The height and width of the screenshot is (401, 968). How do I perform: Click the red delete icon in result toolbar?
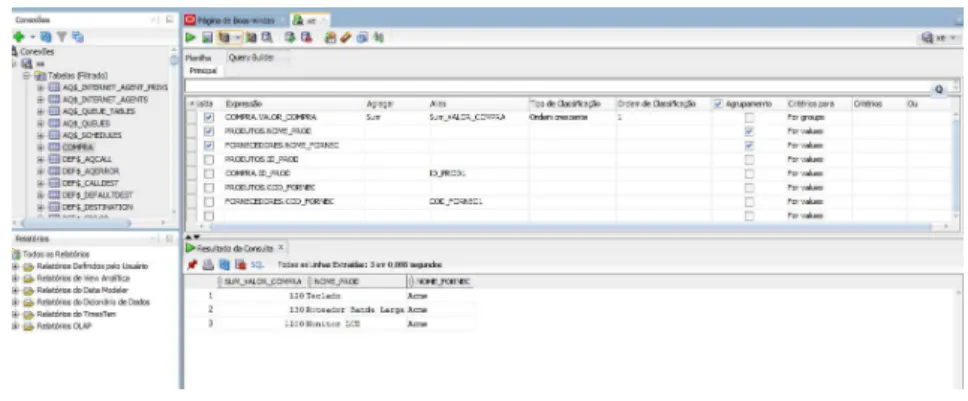[x=241, y=264]
